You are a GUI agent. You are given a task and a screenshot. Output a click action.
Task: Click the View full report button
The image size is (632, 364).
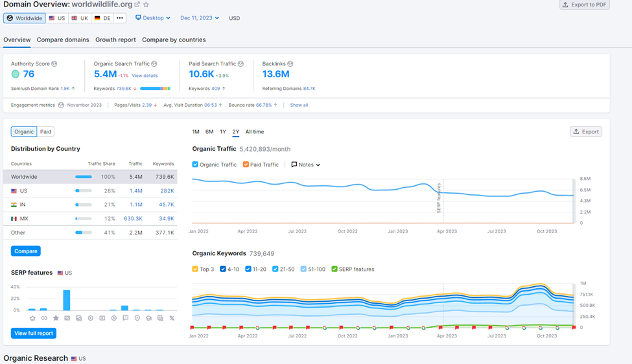(33, 334)
